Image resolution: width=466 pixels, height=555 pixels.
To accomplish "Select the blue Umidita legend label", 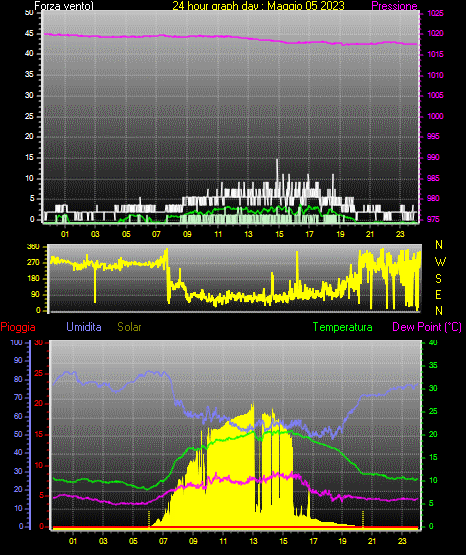I will 84,327.
